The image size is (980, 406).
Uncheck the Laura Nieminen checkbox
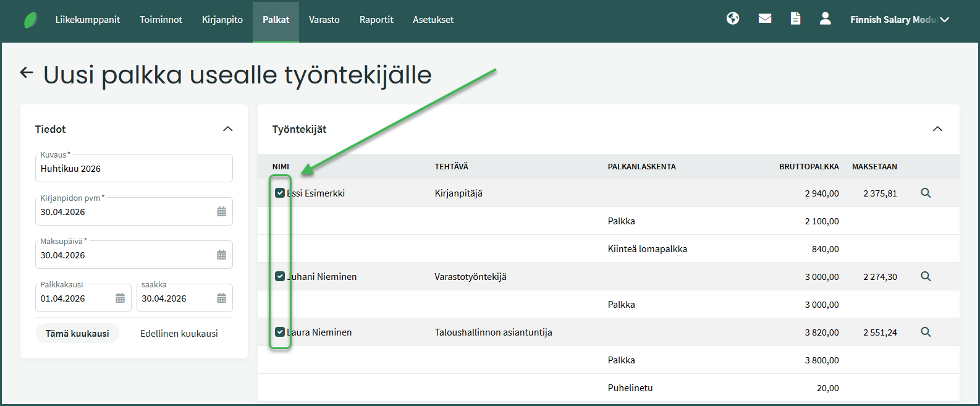[280, 332]
